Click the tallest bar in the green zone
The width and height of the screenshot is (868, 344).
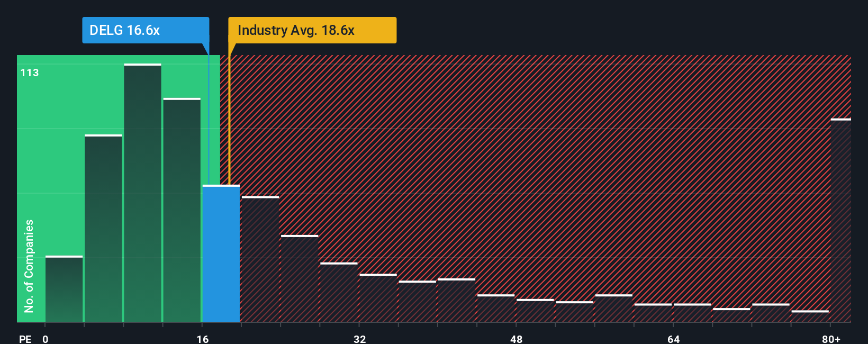(x=142, y=193)
